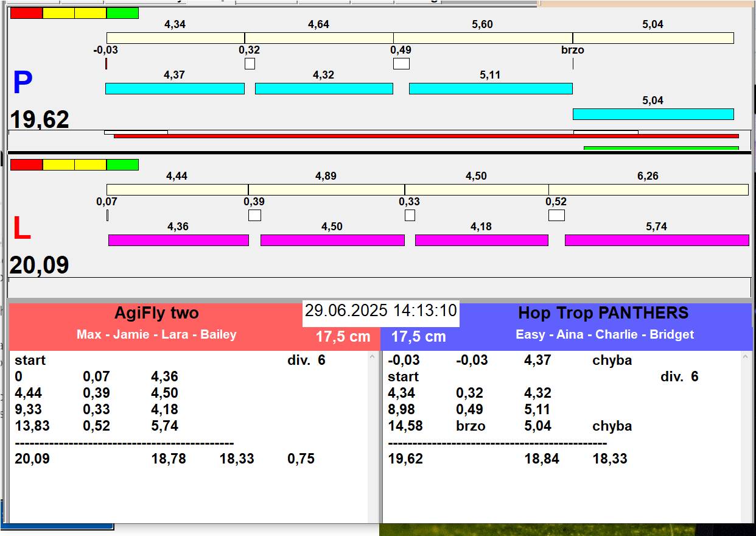Click the red start light in lane L
This screenshot has width=756, height=536.
click(27, 164)
